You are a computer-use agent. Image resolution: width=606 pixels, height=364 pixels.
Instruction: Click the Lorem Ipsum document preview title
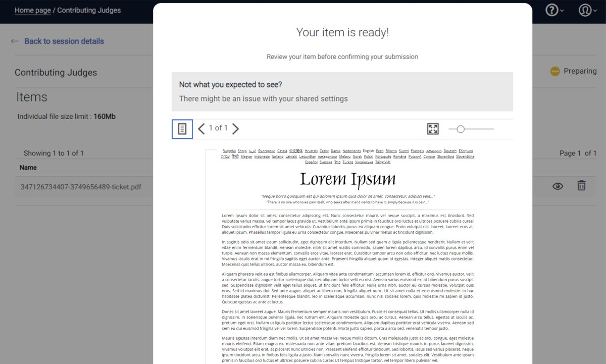(348, 179)
